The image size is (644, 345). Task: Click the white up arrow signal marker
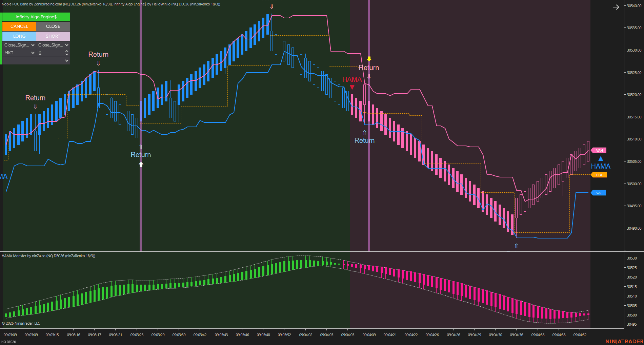[x=141, y=164]
